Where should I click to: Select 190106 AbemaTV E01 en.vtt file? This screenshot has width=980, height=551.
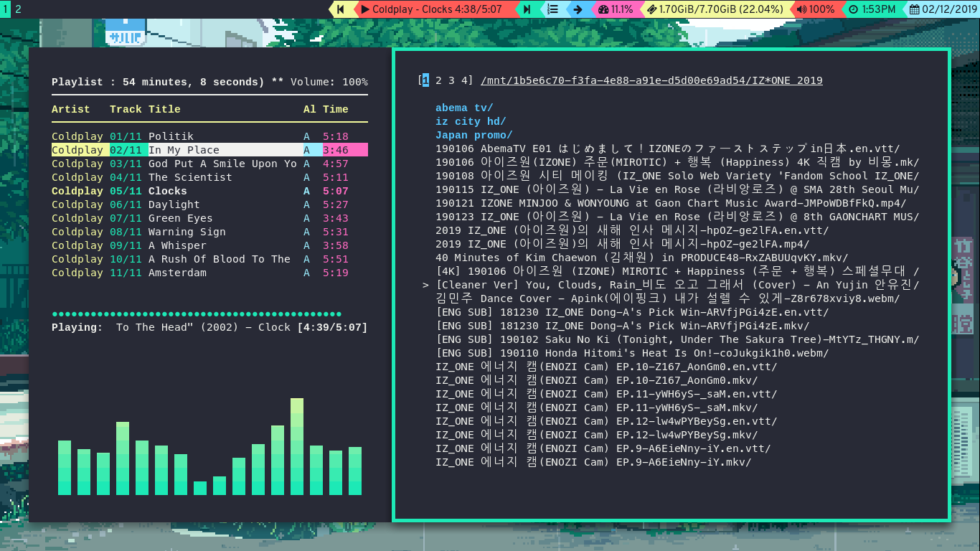point(667,149)
